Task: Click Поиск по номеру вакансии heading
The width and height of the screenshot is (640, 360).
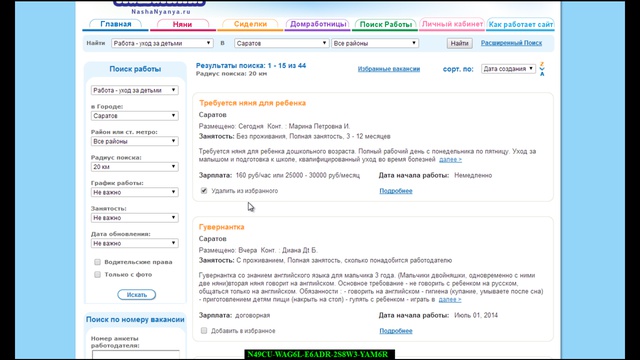Action: pos(135,320)
